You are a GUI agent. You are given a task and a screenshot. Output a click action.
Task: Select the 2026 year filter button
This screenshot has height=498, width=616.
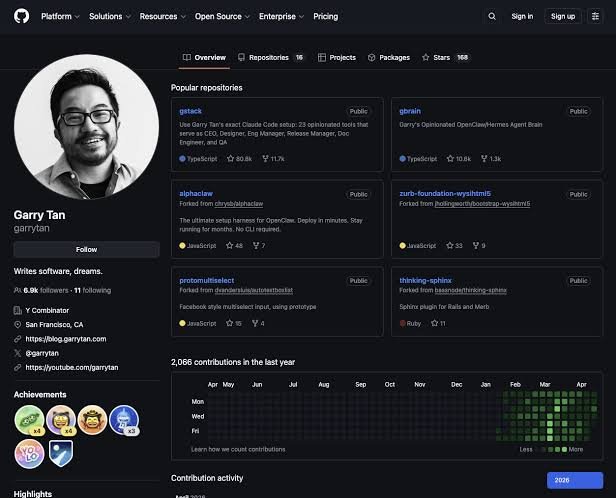coord(575,480)
